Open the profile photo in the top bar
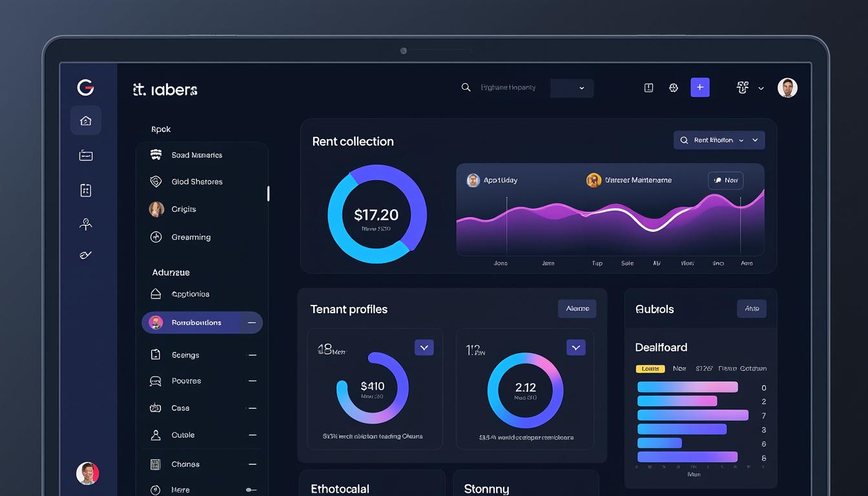 tap(787, 88)
